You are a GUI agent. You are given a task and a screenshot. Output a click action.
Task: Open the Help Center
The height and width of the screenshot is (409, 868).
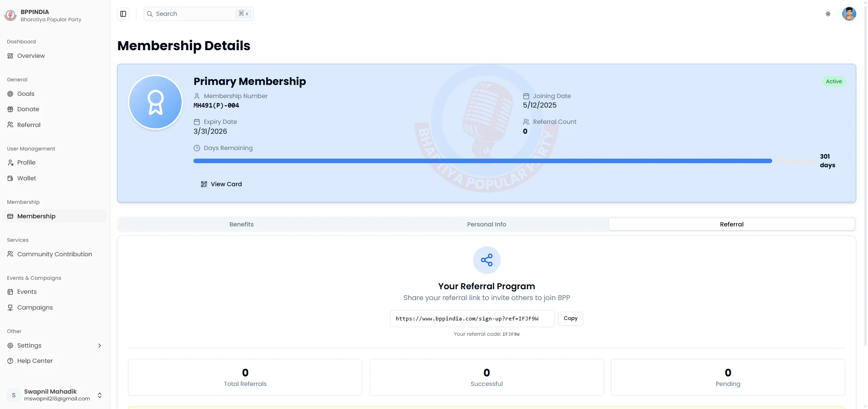pyautogui.click(x=55, y=361)
